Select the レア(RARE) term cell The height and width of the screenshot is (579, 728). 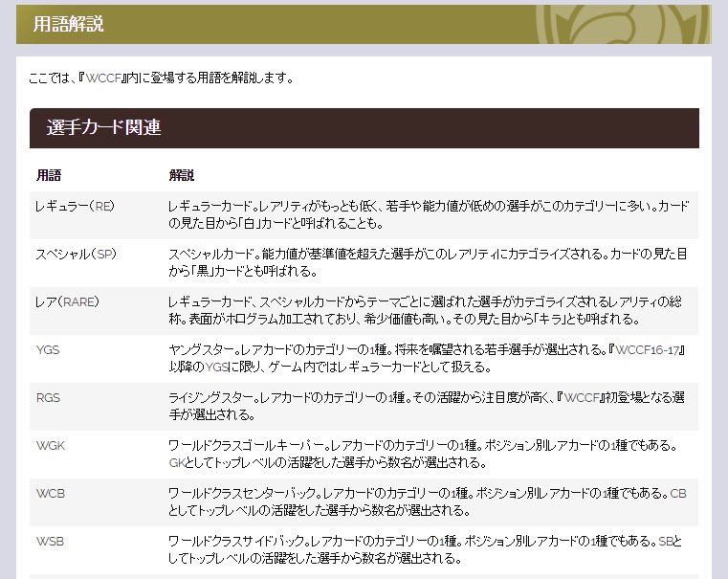pos(67,301)
